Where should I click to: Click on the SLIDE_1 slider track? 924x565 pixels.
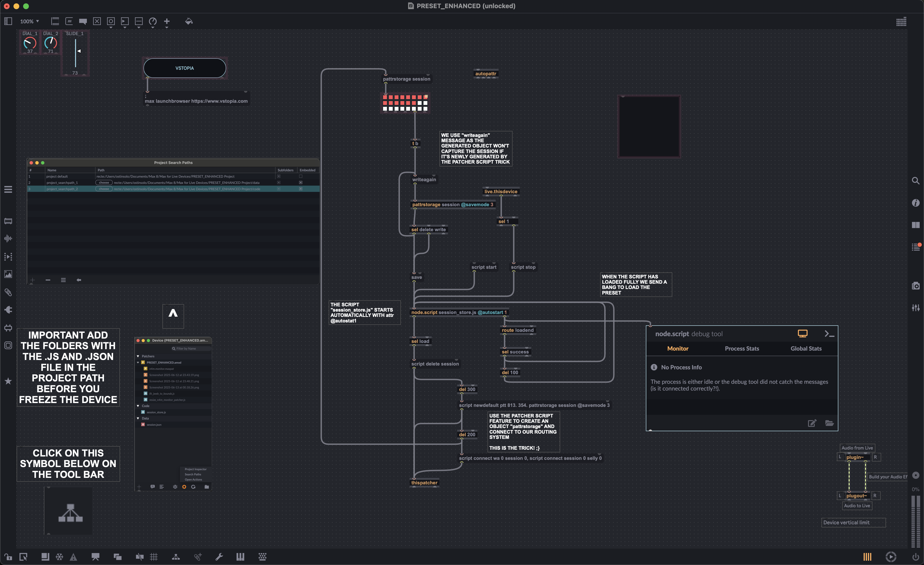[75, 56]
